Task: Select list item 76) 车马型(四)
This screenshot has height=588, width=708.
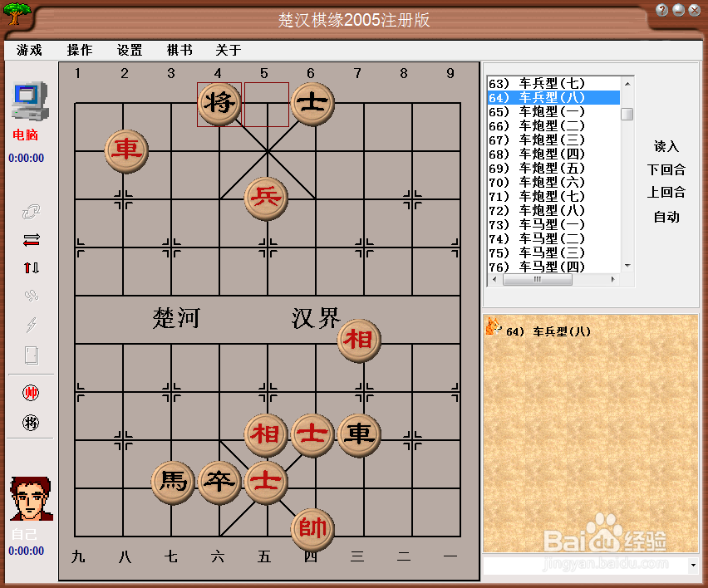Action: point(553,267)
